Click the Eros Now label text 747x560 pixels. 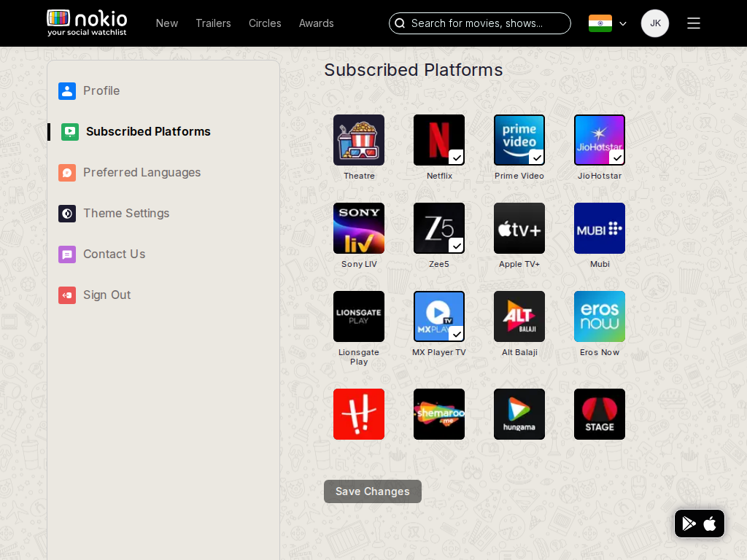click(600, 352)
